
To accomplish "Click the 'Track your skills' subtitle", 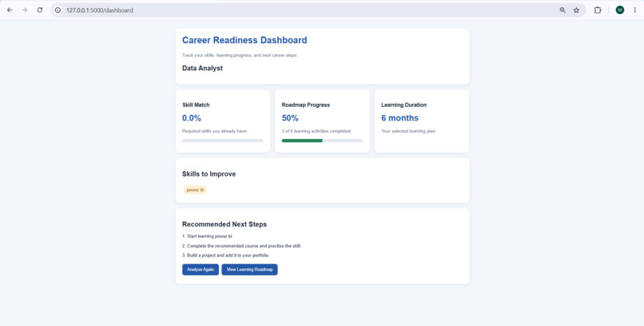I will click(240, 55).
